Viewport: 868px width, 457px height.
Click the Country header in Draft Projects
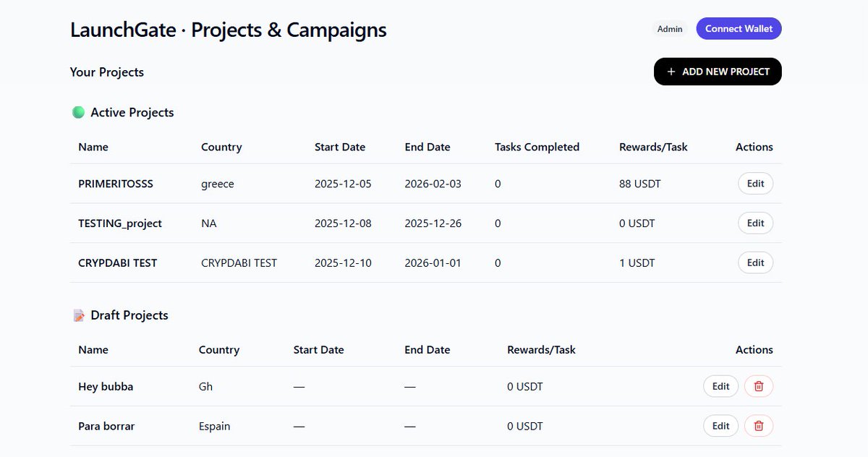pyautogui.click(x=219, y=350)
